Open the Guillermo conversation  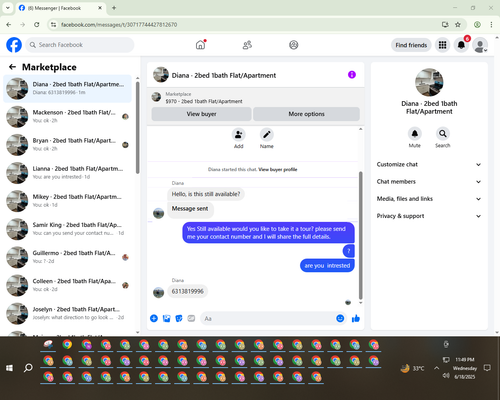point(67,257)
